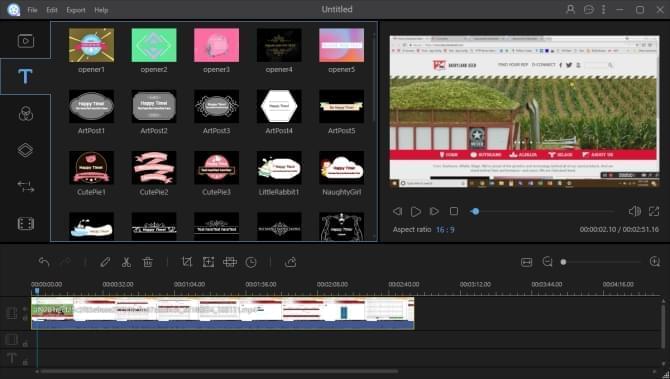Open the Overlays tab with layered diamond
Viewport: 670px width, 379px height.
pos(26,150)
